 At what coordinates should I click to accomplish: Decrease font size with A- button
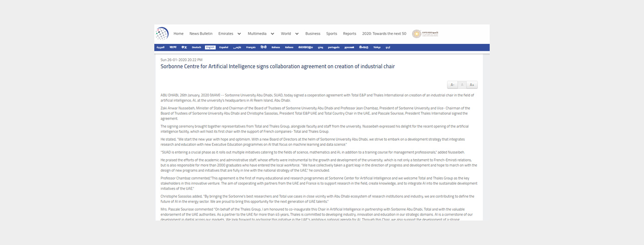click(x=452, y=85)
